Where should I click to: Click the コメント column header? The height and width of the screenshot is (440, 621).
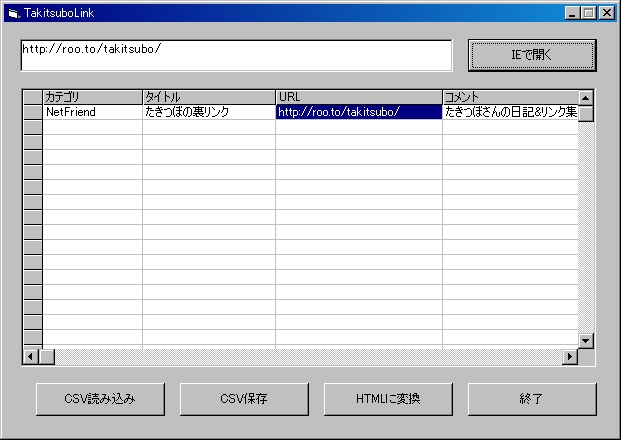(510, 97)
